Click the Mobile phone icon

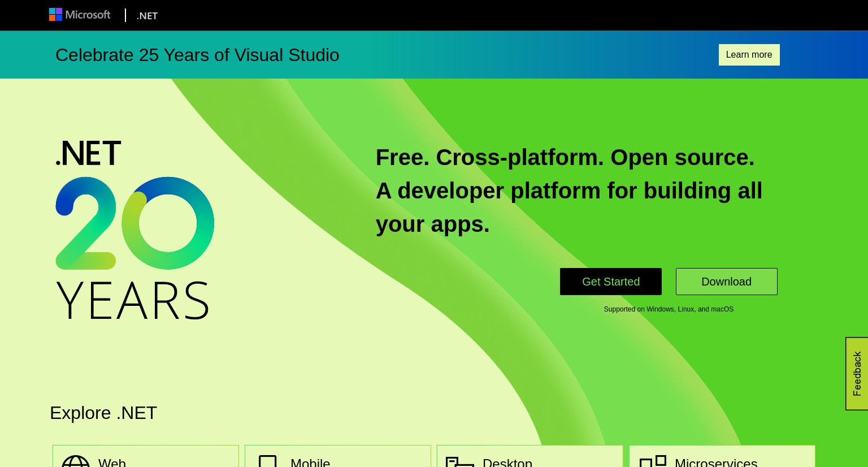(268, 462)
